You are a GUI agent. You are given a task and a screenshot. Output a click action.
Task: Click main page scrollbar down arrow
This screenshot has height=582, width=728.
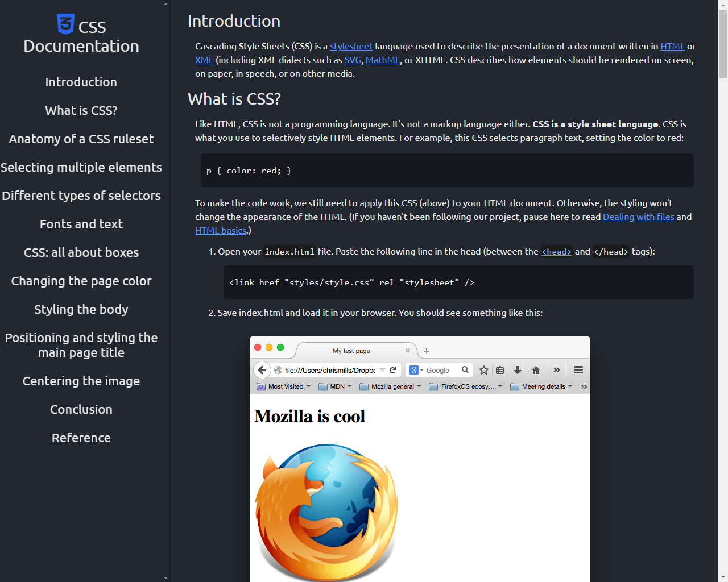[x=723, y=578]
